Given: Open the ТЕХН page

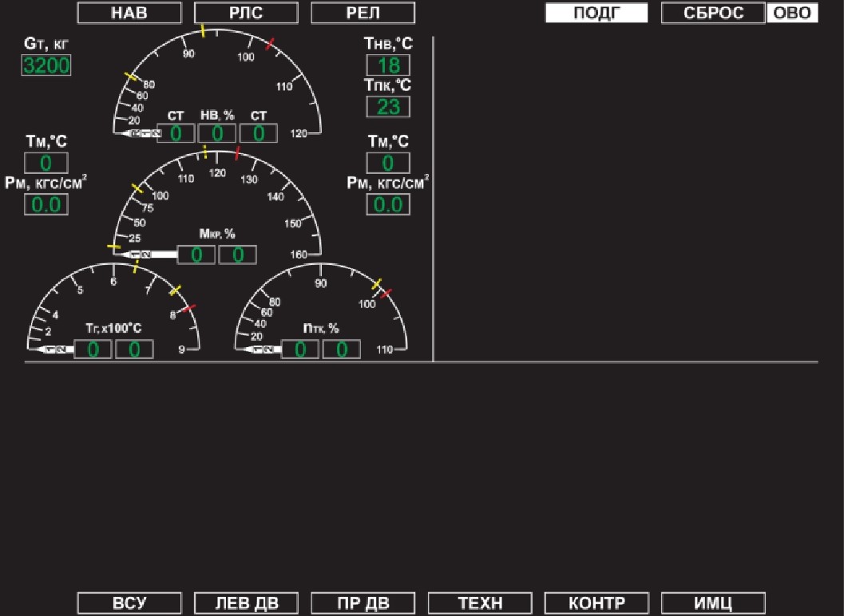Looking at the screenshot, I should 480,603.
